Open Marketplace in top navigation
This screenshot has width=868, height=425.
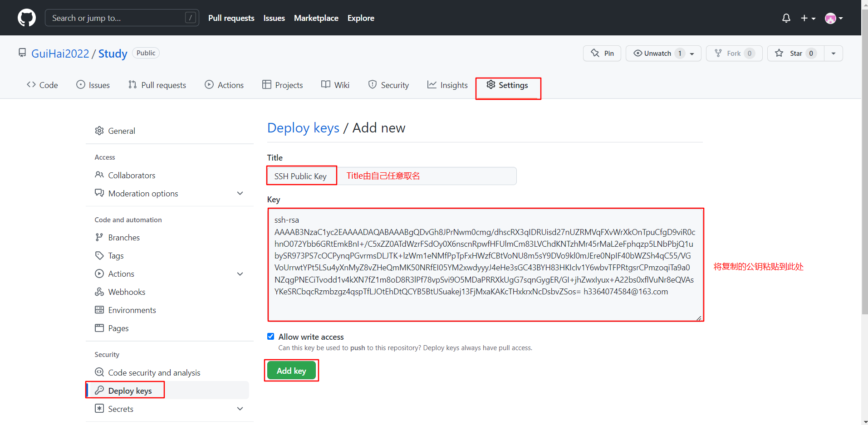[x=316, y=18]
